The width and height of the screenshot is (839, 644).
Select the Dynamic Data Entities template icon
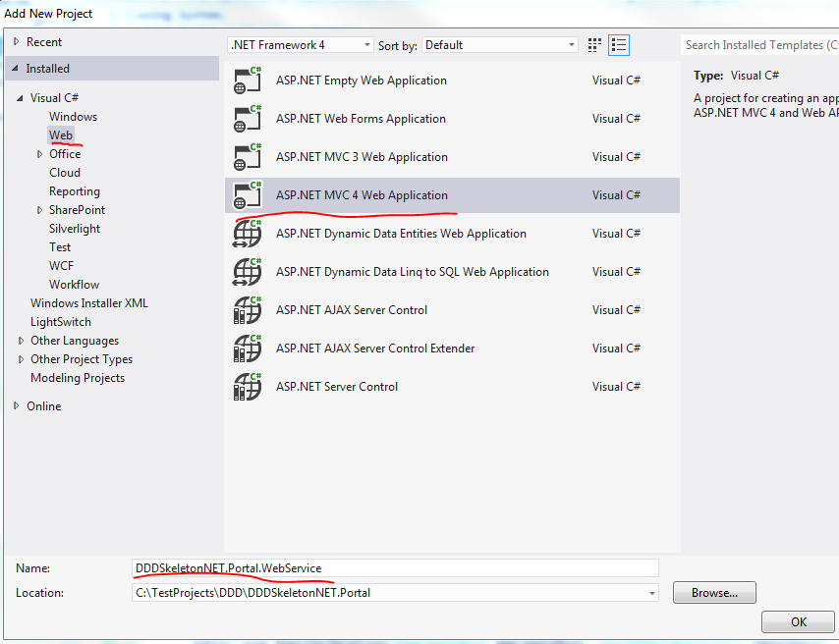[x=248, y=234]
